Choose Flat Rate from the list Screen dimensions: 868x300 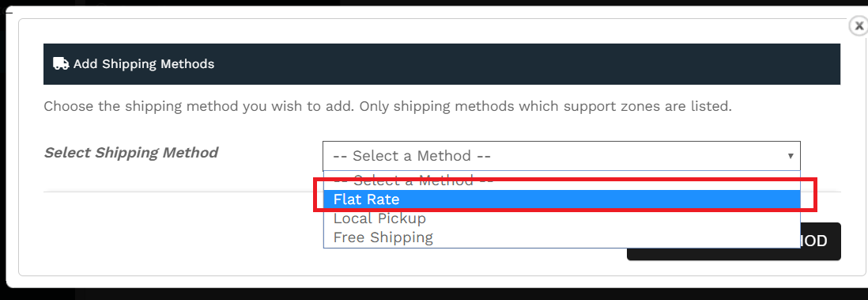click(561, 199)
